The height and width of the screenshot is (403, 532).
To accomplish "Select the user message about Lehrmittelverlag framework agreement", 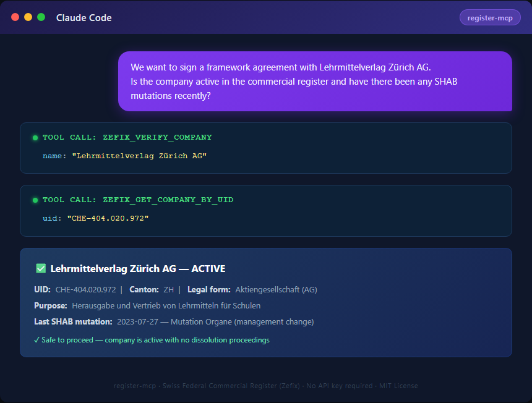I will pyautogui.click(x=315, y=82).
